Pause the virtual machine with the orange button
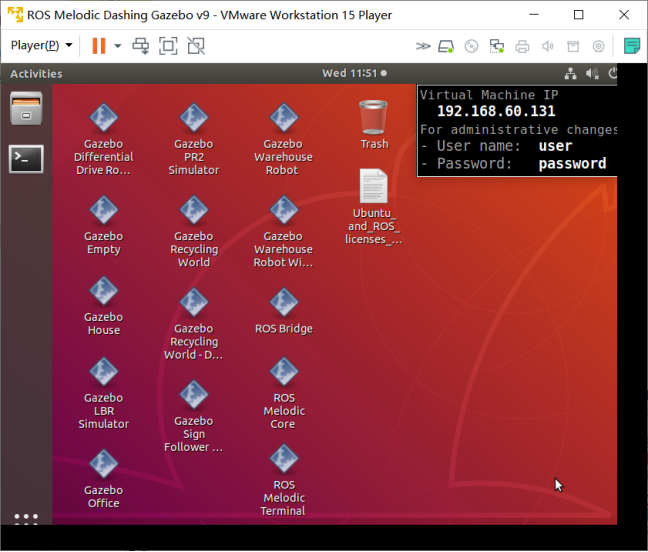The height and width of the screenshot is (552, 648). [x=99, y=46]
